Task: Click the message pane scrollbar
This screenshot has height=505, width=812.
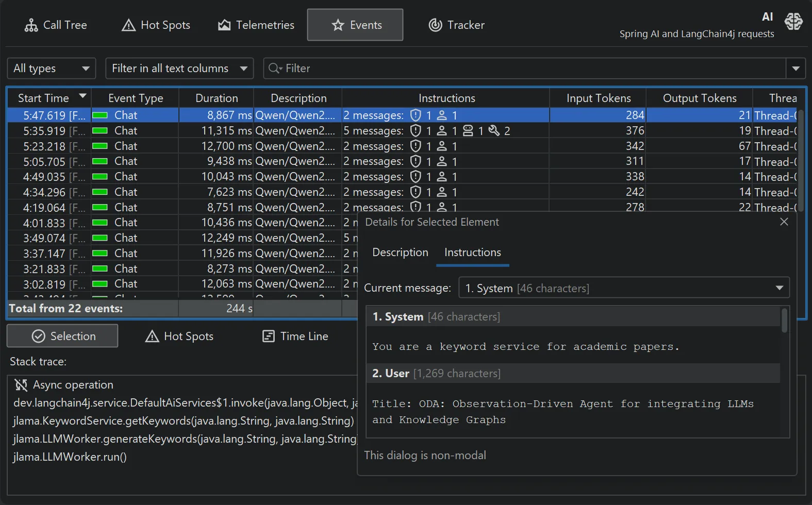Action: (x=785, y=320)
